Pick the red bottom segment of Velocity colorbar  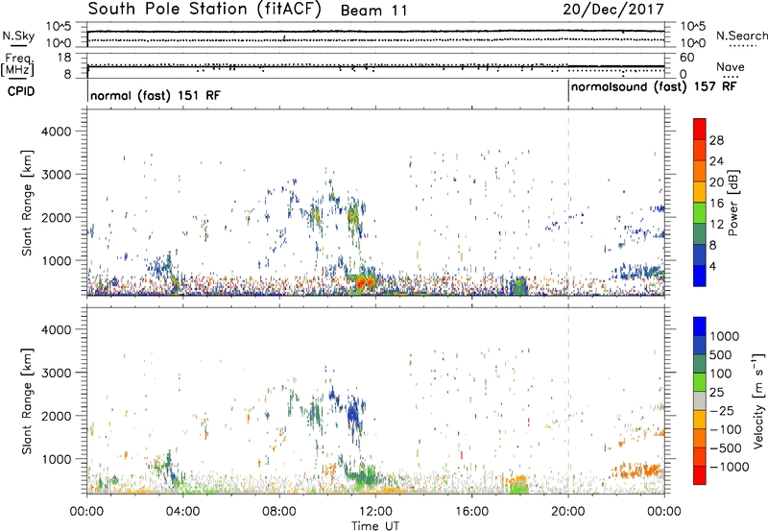coord(700,475)
